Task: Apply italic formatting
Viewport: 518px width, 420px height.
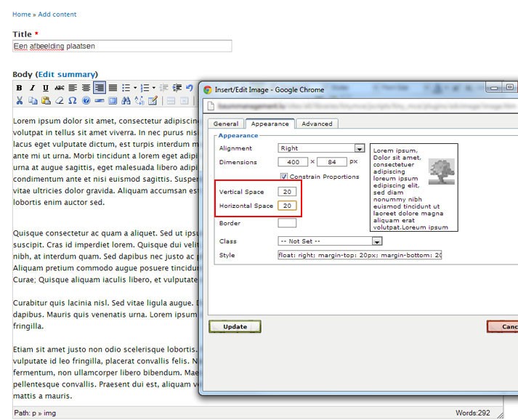Action: point(32,88)
